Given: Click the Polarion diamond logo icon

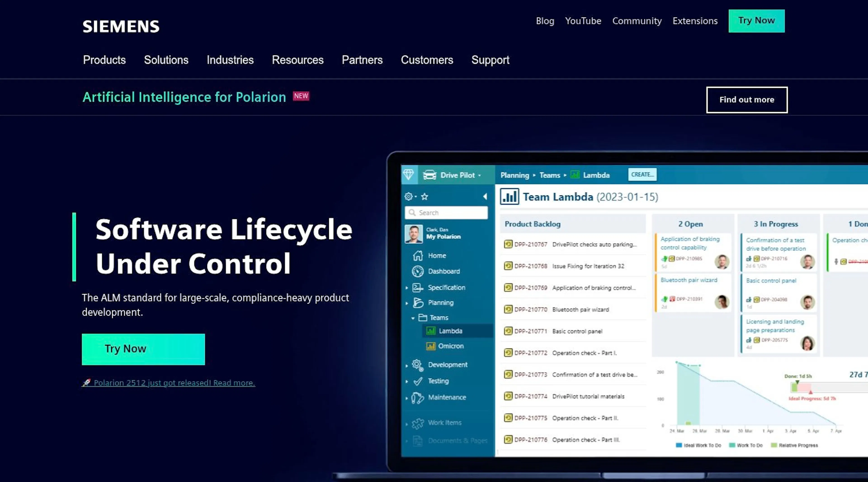Looking at the screenshot, I should coord(409,174).
